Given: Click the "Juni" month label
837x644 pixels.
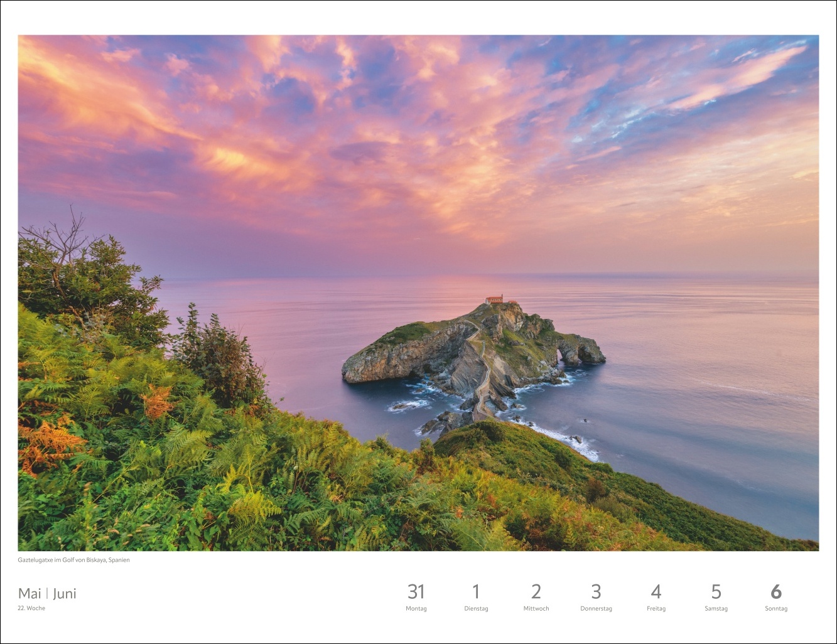Looking at the screenshot, I should point(65,594).
